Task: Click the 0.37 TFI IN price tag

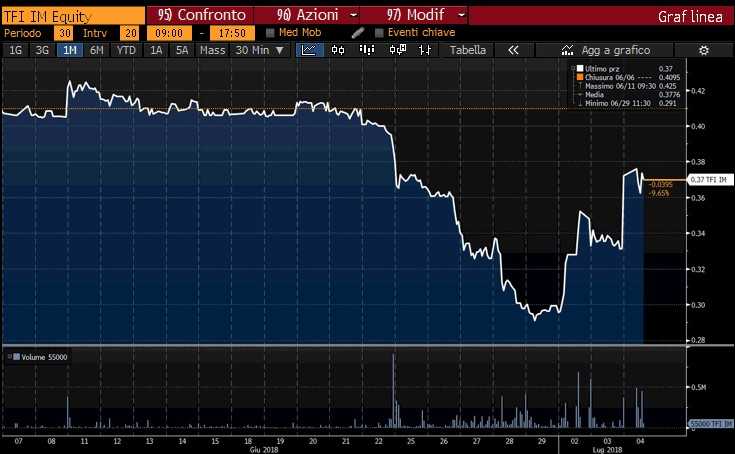Action: point(710,180)
